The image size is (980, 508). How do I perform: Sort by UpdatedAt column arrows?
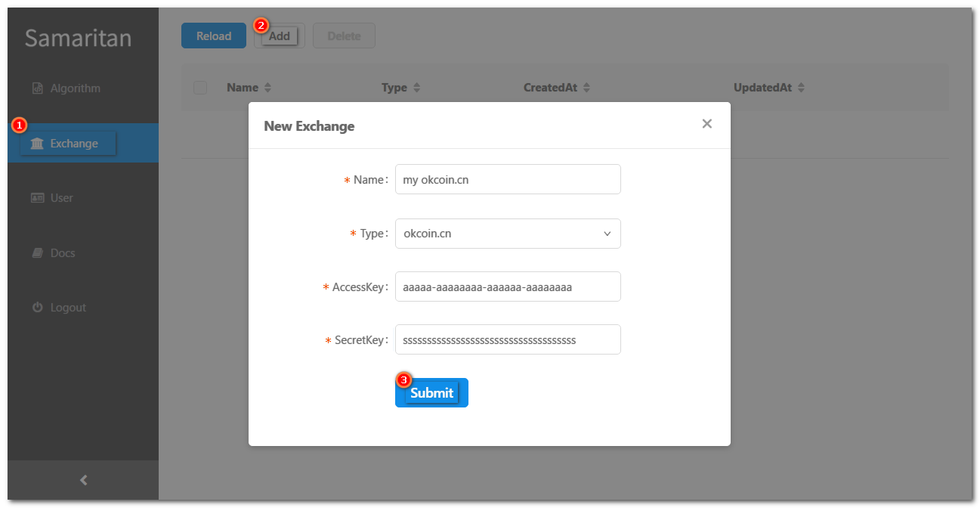801,88
